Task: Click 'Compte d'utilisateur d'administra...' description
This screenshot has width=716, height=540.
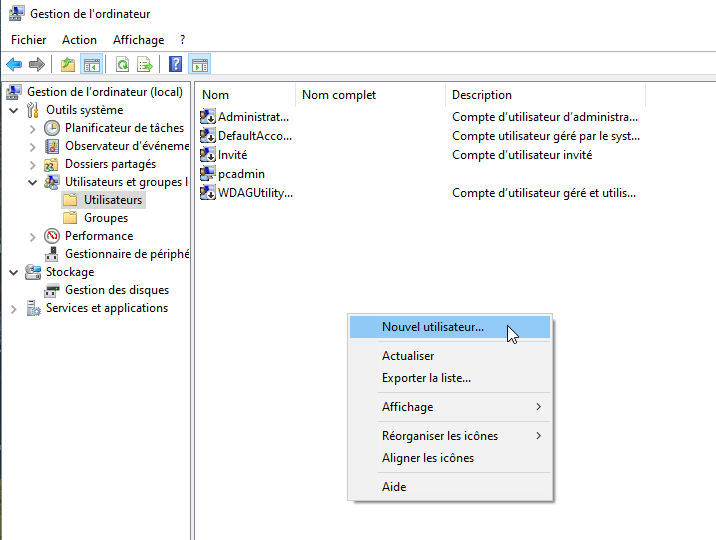Action: (x=545, y=117)
